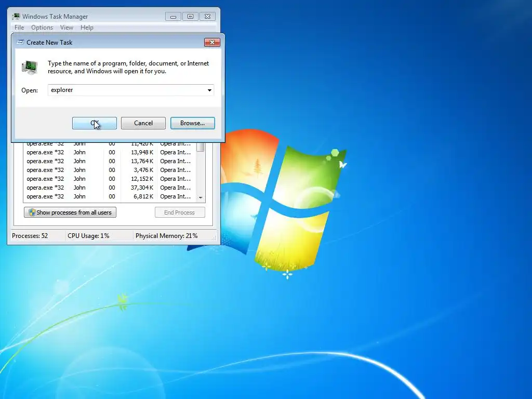
Task: Click the run program icon in dialog
Action: [x=30, y=67]
